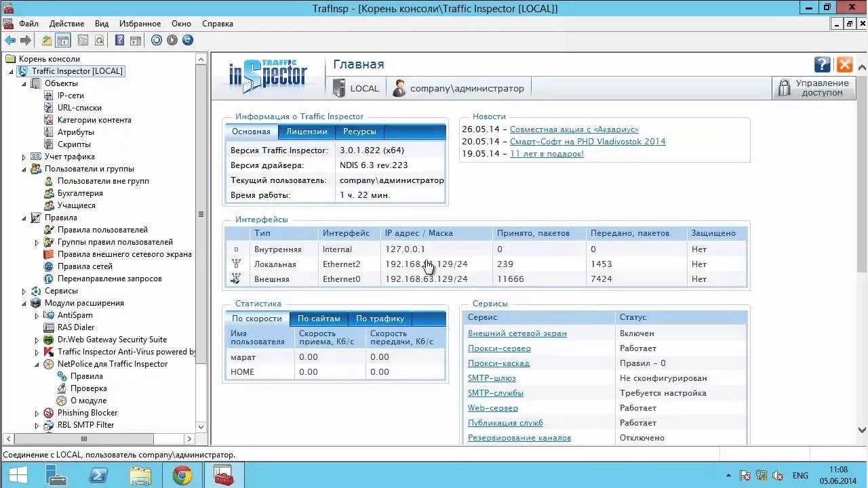Expand the Сервисы tree node
Viewport: 868px width, 488px height.
tap(24, 291)
